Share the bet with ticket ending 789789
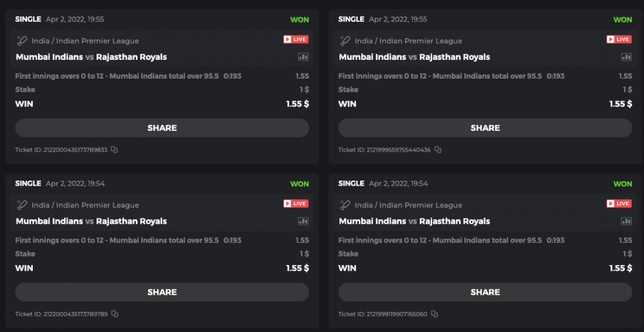The width and height of the screenshot is (644, 332). click(162, 292)
